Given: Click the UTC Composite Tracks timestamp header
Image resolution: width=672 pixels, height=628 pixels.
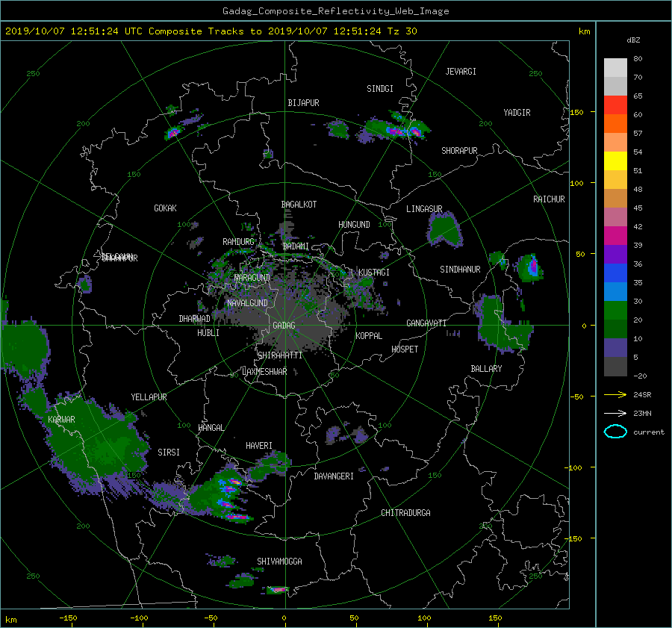Looking at the screenshot, I should 211,31.
